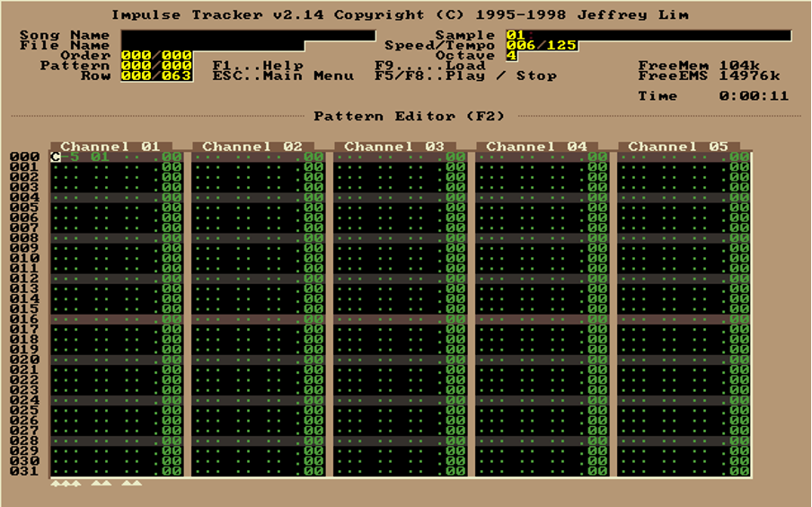Click Channel 05 effect value 00 on row 024
Viewport: 812px width, 507px height.
pyautogui.click(x=739, y=400)
